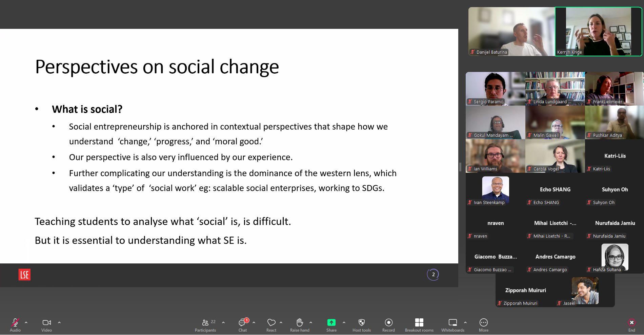
Task: Expand Audio options chevron
Action: (26, 322)
